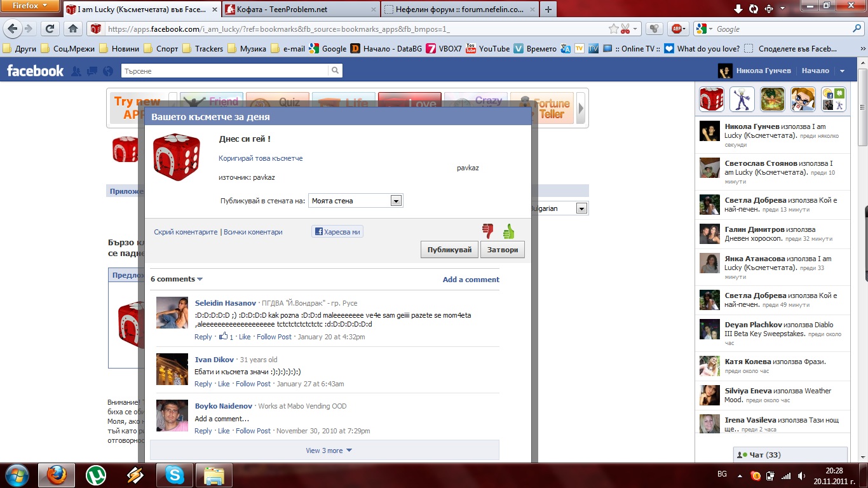868x488 pixels.
Task: Open uTorrent from the taskbar
Action: (x=96, y=475)
